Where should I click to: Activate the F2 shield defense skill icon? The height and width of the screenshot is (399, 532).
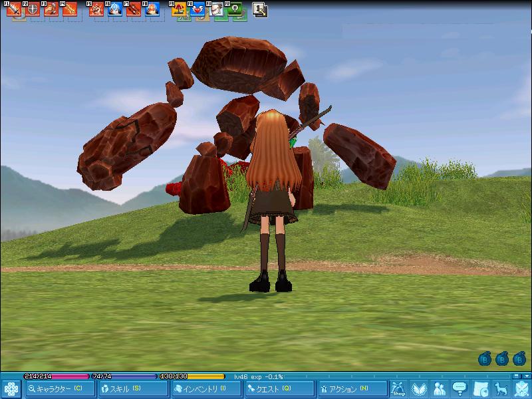click(33, 9)
